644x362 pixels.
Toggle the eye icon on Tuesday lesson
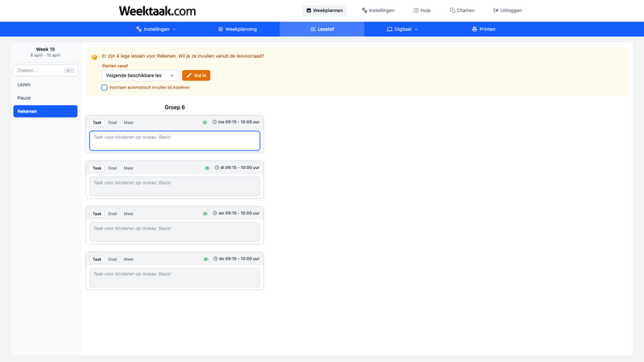[207, 168]
